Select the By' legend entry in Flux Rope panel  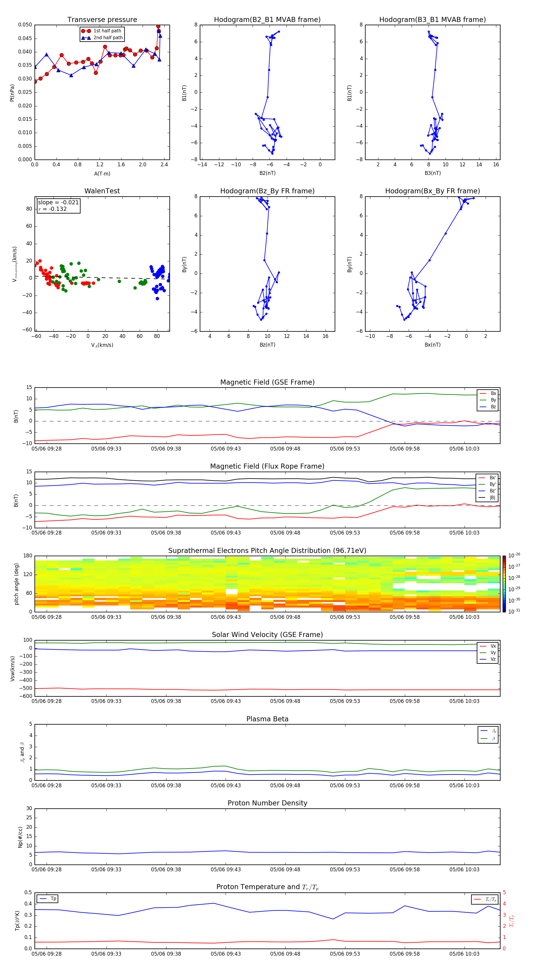pyautogui.click(x=487, y=484)
